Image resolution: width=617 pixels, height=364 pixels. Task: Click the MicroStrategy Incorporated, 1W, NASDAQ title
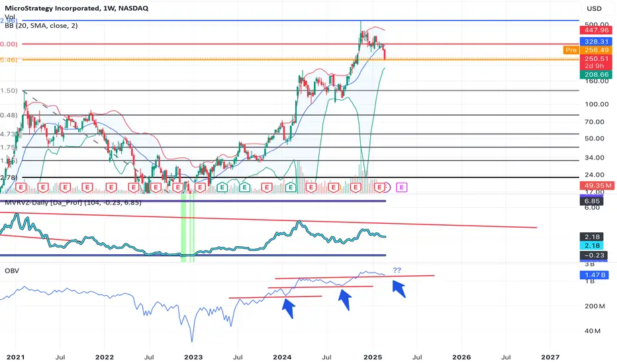coord(76,8)
